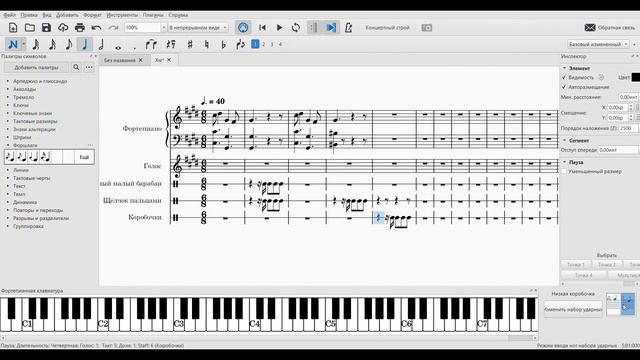Undo the last action
Image resolution: width=640 pixels, height=360 pixels.
point(96,28)
